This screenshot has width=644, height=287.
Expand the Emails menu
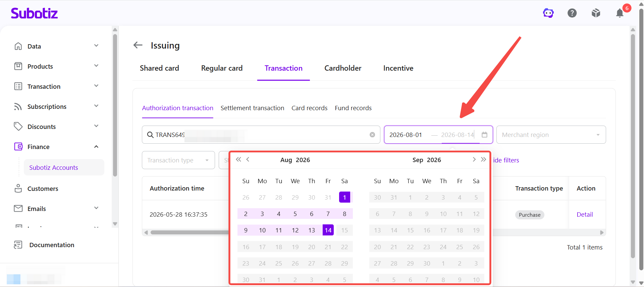(x=96, y=208)
